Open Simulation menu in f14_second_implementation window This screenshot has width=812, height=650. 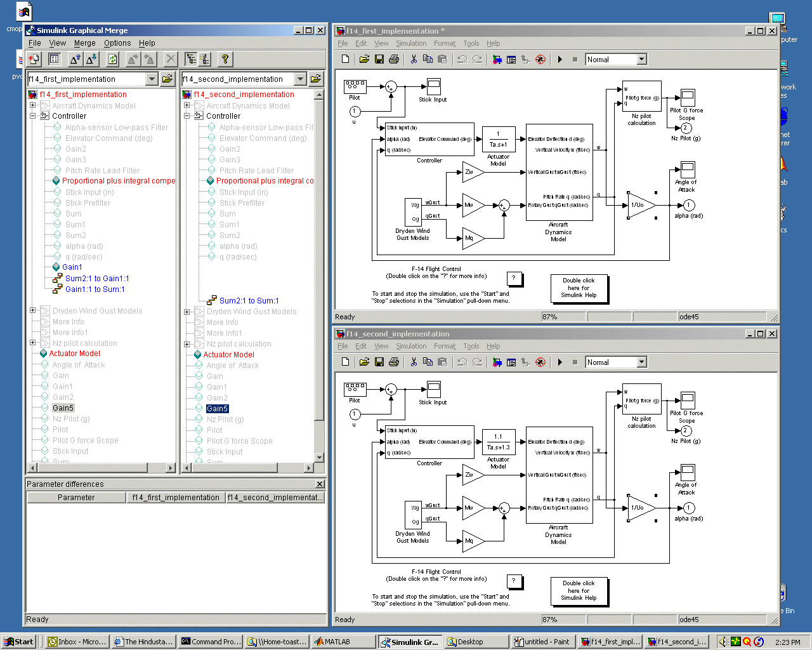coord(411,346)
